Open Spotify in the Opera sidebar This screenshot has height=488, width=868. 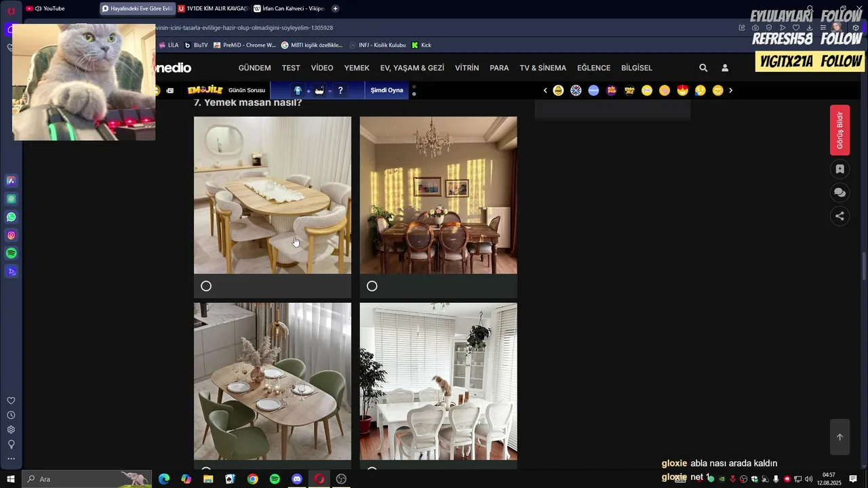tap(11, 253)
